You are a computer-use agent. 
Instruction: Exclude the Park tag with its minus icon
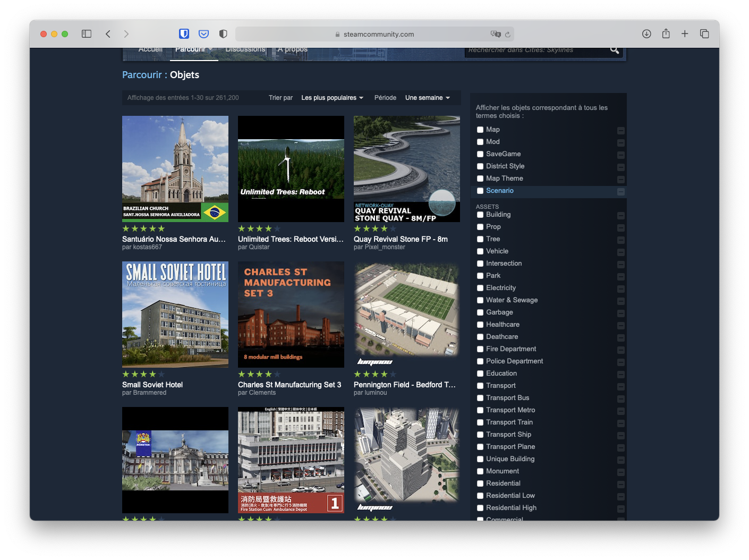621,277
